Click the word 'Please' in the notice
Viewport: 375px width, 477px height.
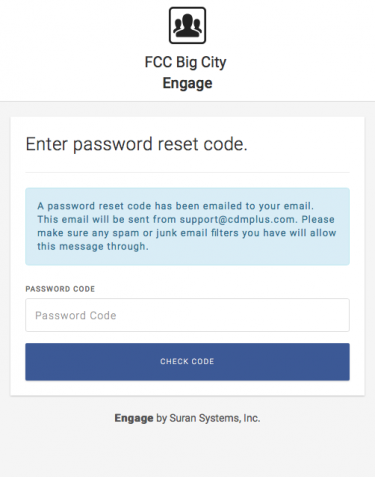coord(318,219)
